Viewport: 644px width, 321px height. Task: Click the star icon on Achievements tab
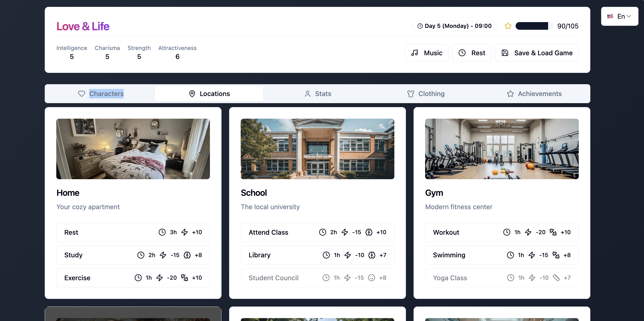tap(510, 94)
